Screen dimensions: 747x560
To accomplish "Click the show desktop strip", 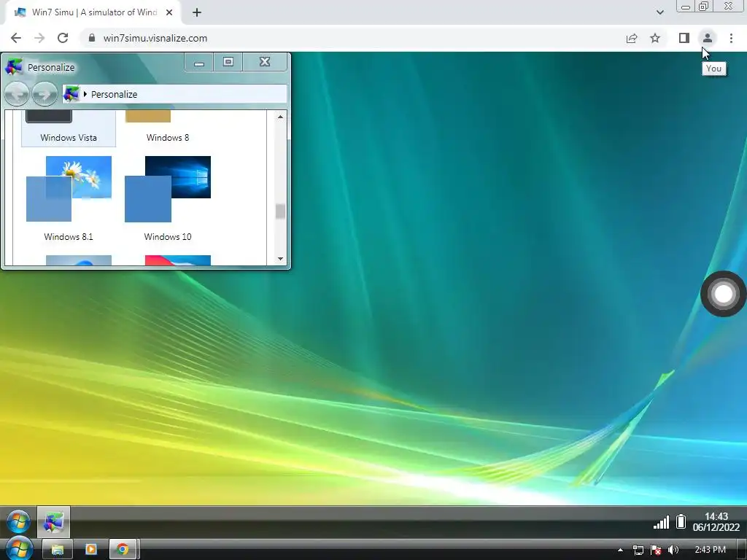I will click(x=743, y=550).
